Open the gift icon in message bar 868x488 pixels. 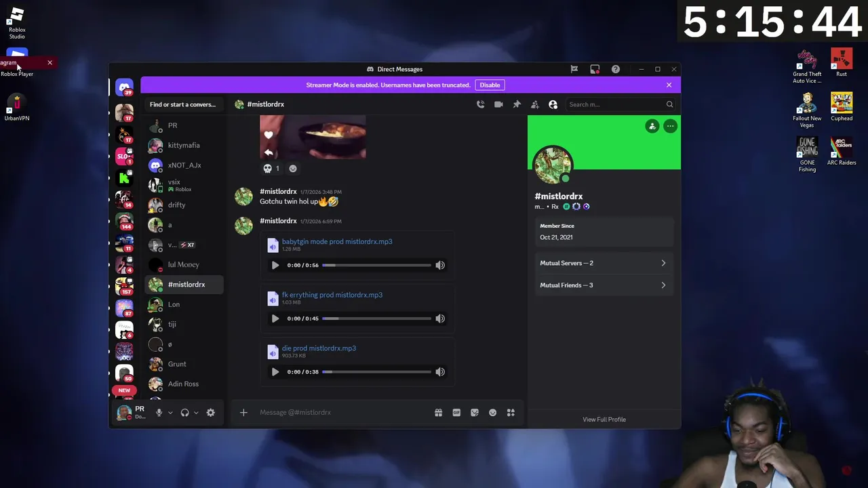[438, 412]
